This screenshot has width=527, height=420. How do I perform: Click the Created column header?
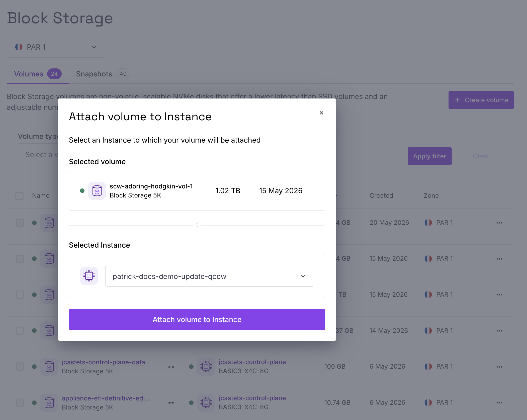pyautogui.click(x=381, y=195)
